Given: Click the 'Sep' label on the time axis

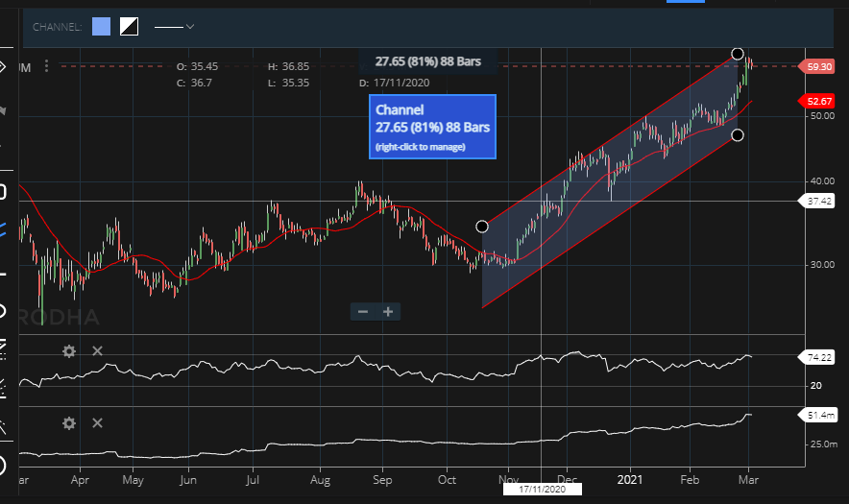Looking at the screenshot, I should click(x=382, y=480).
